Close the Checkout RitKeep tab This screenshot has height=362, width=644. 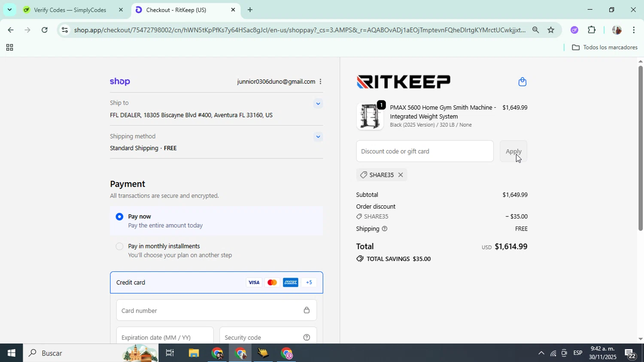[233, 9]
